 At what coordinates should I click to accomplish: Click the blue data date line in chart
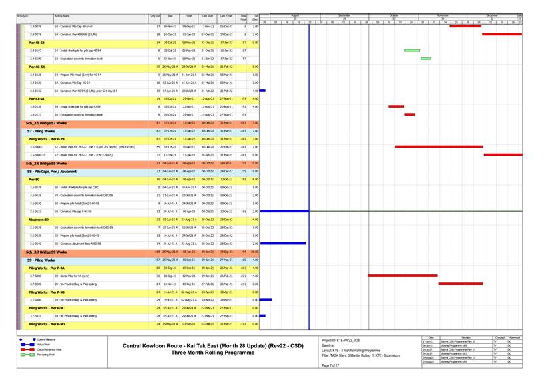[309, 166]
